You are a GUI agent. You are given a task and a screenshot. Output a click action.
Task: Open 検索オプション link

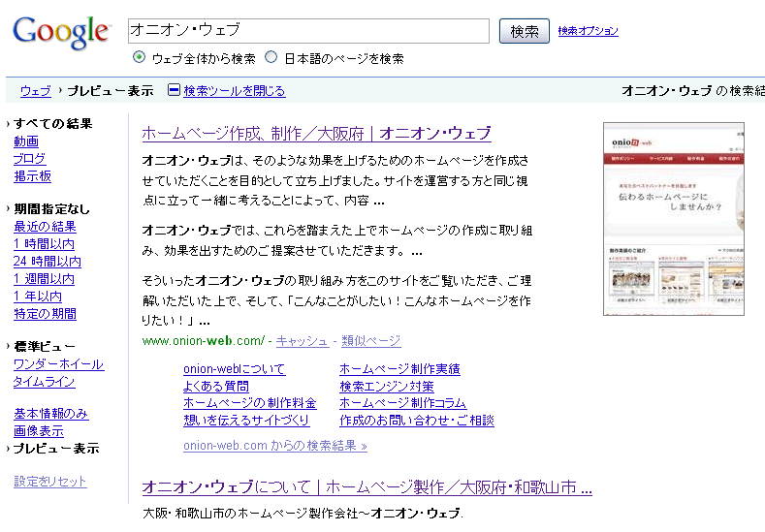click(588, 31)
